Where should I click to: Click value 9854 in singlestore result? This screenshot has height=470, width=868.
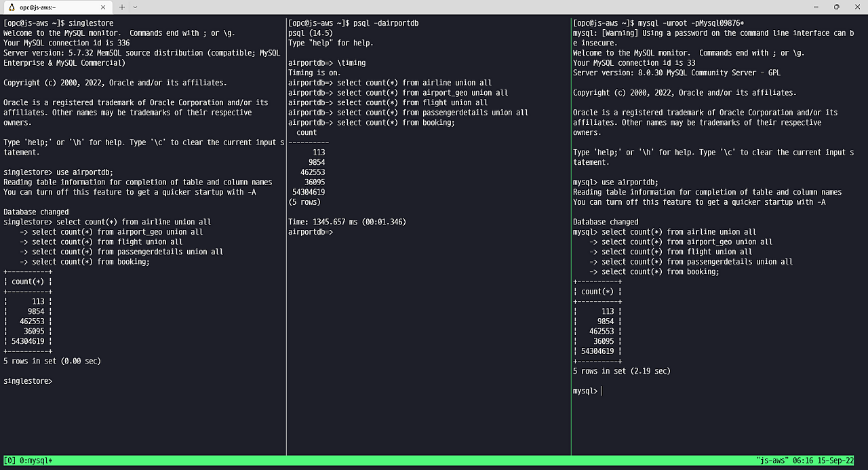36,311
